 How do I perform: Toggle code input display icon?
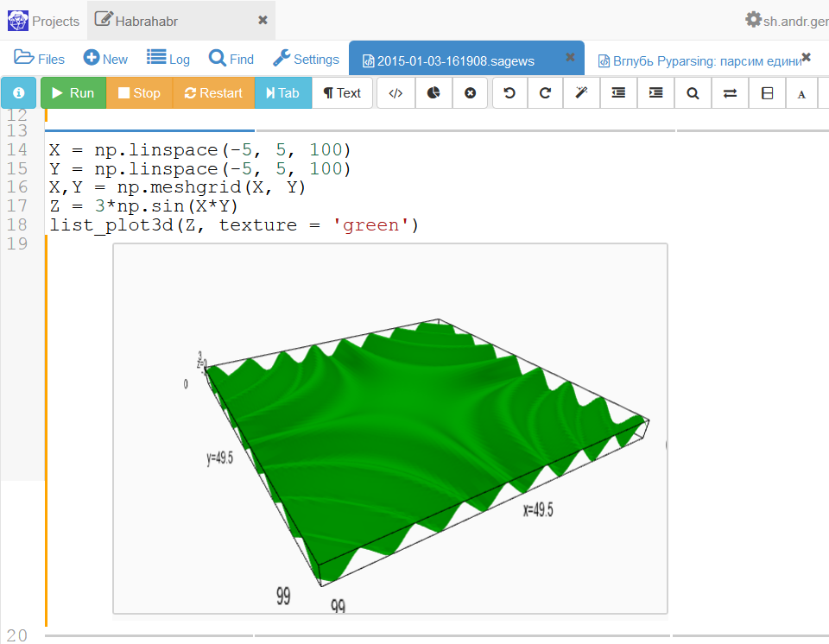[396, 93]
